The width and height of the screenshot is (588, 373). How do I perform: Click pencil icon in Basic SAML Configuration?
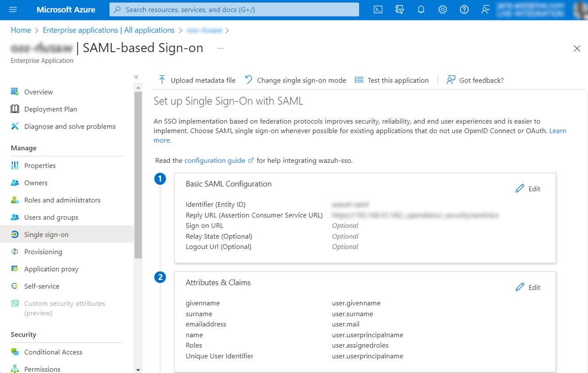click(520, 189)
